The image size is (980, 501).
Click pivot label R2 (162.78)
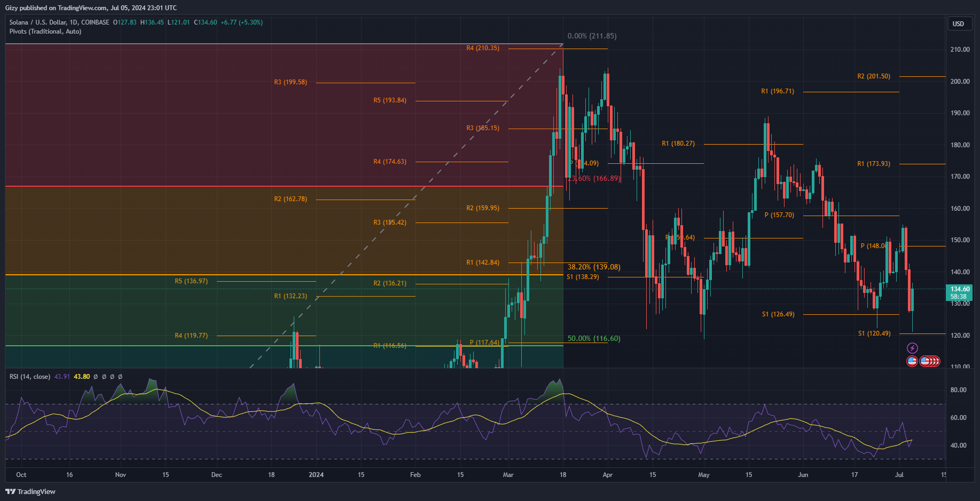[x=291, y=199]
